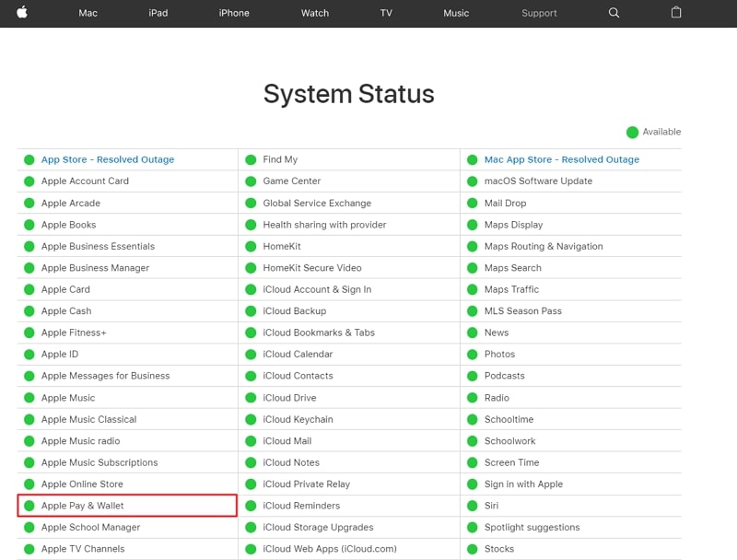Click green dot next to iCloud Mail

tap(251, 441)
